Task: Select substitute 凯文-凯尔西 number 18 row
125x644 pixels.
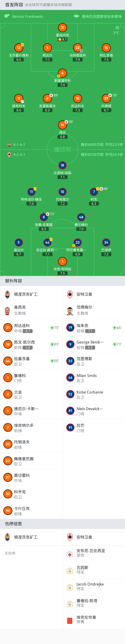Action: click(x=31, y=344)
